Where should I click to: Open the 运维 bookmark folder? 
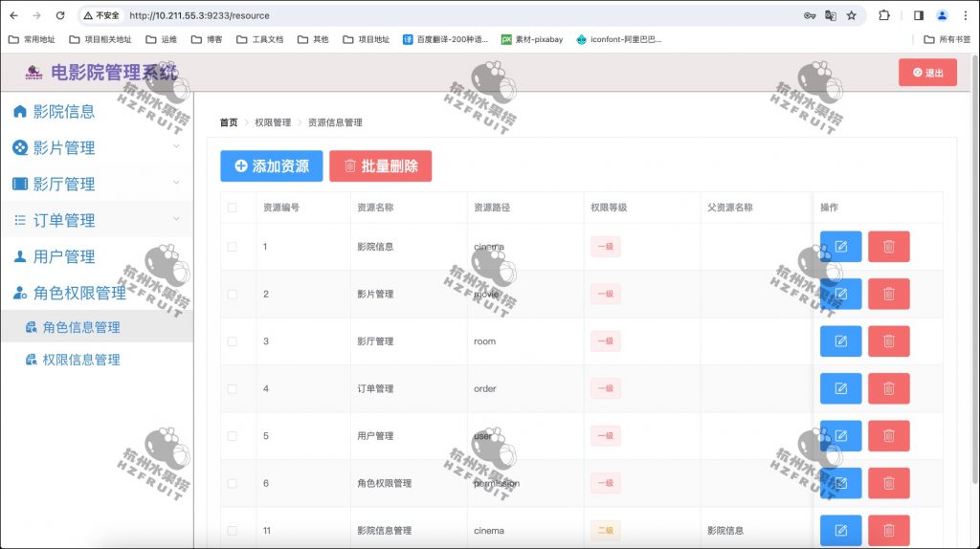click(x=161, y=39)
